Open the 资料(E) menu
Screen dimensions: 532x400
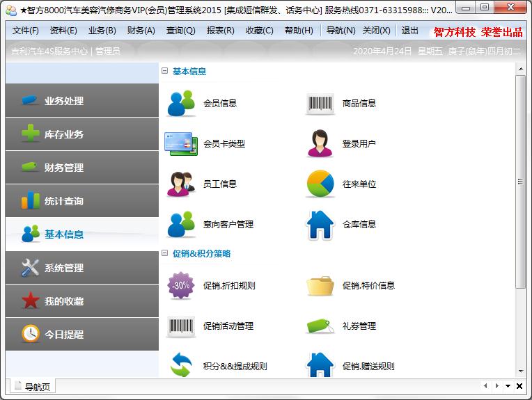(x=63, y=31)
